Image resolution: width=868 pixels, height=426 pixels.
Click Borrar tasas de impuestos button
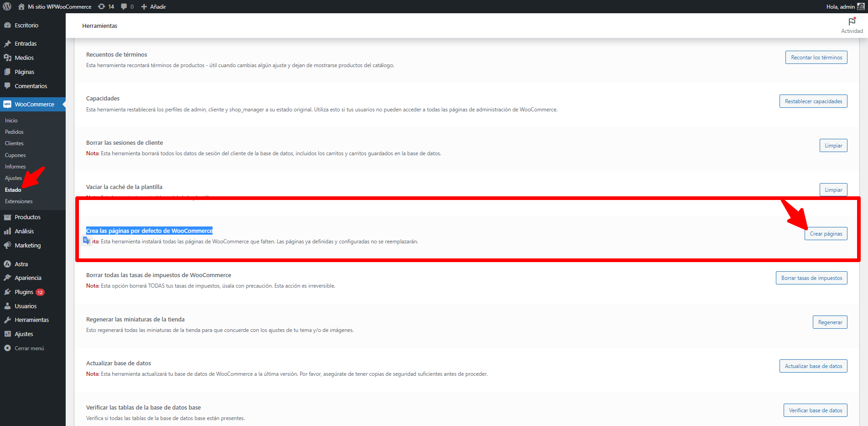point(811,278)
